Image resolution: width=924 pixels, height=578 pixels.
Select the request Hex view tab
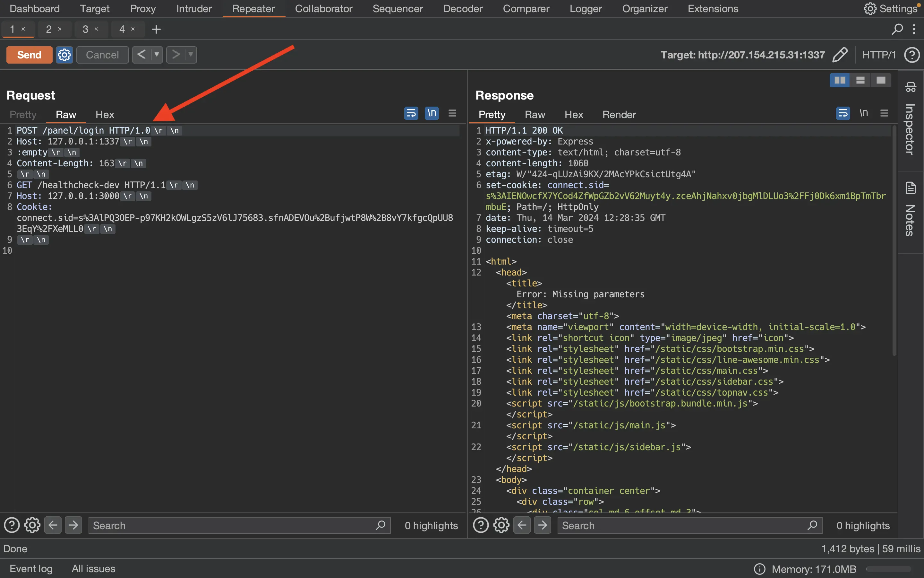(x=105, y=115)
